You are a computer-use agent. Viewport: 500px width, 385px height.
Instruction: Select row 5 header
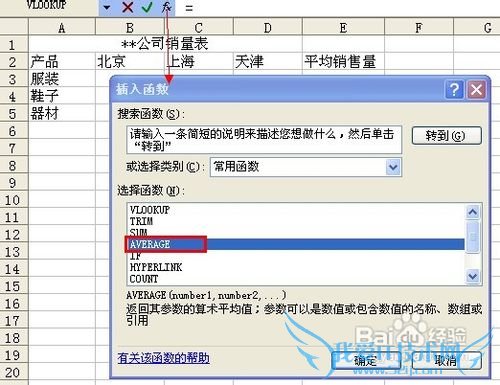tap(13, 113)
